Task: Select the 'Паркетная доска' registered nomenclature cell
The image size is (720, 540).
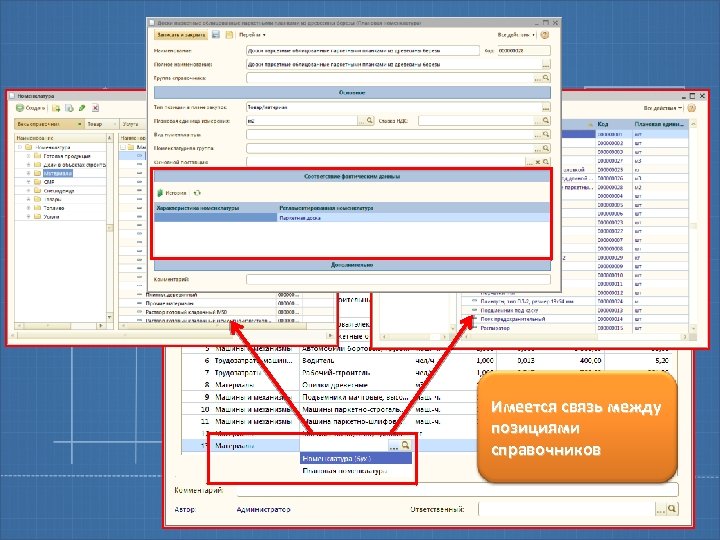Action: tap(413, 218)
